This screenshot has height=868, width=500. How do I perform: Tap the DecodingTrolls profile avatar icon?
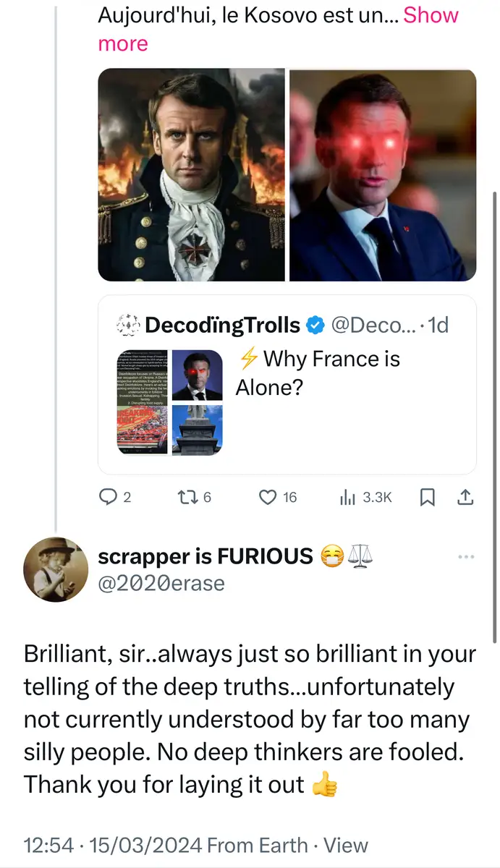tap(128, 325)
